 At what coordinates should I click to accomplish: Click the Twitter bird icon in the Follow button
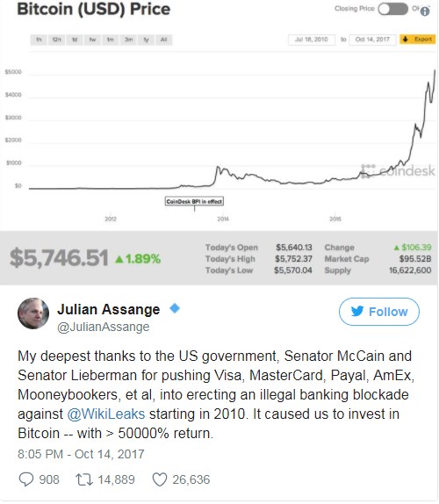(357, 311)
